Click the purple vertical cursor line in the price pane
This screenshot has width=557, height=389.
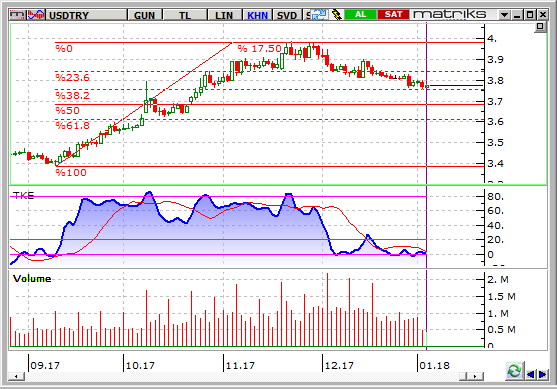(x=426, y=103)
